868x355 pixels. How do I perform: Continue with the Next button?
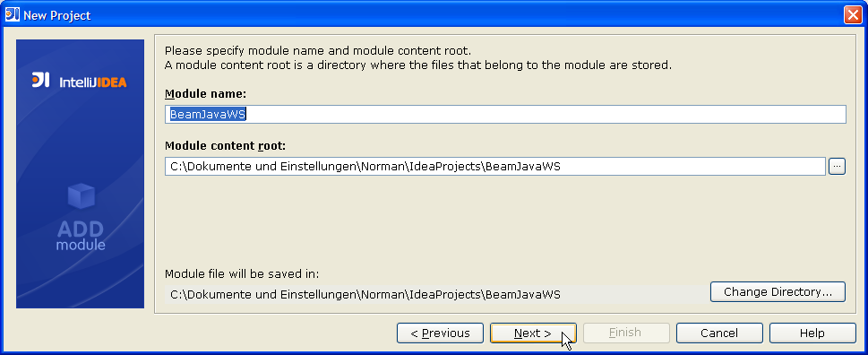(x=533, y=333)
